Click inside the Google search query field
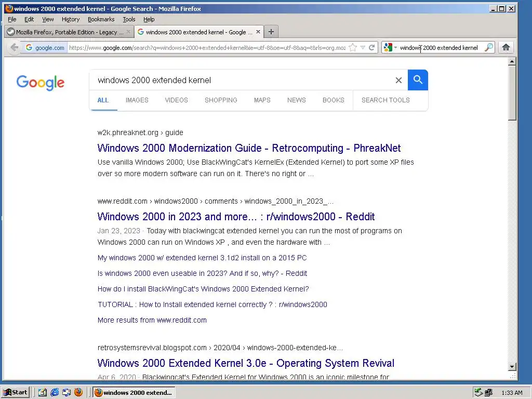The image size is (532, 399). click(241, 80)
